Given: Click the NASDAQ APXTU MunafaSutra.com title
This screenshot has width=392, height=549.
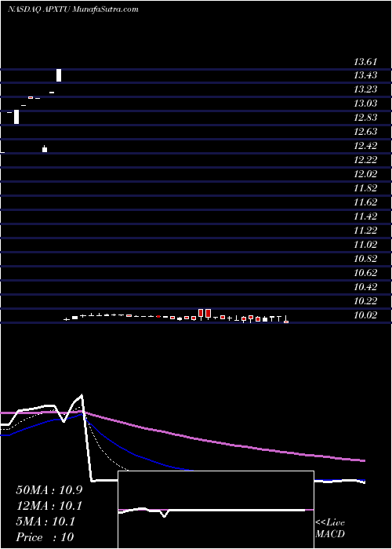Looking at the screenshot, I should (x=73, y=9).
